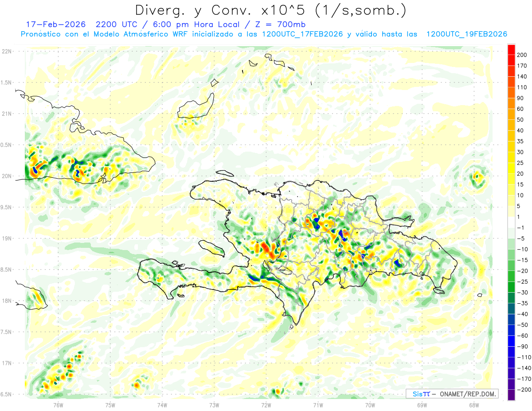Click the colorbar value '-10'
The height and width of the screenshot is (411, 532).
point(524,249)
